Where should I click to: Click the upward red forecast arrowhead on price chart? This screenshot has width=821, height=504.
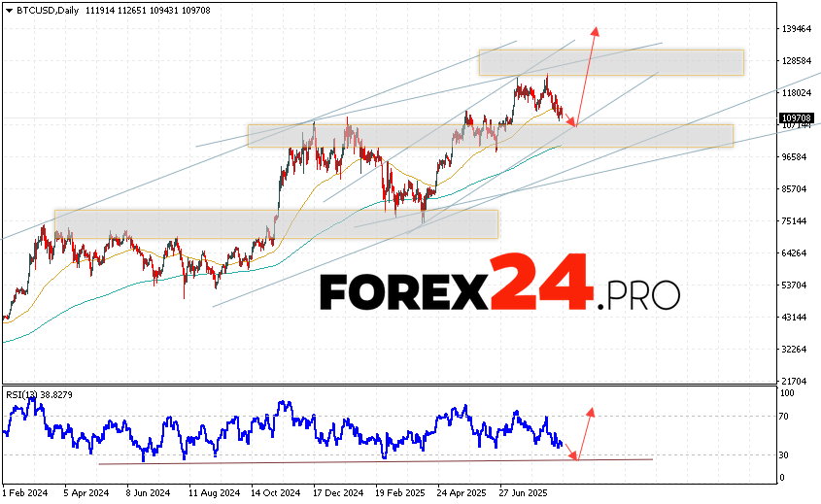[x=595, y=30]
